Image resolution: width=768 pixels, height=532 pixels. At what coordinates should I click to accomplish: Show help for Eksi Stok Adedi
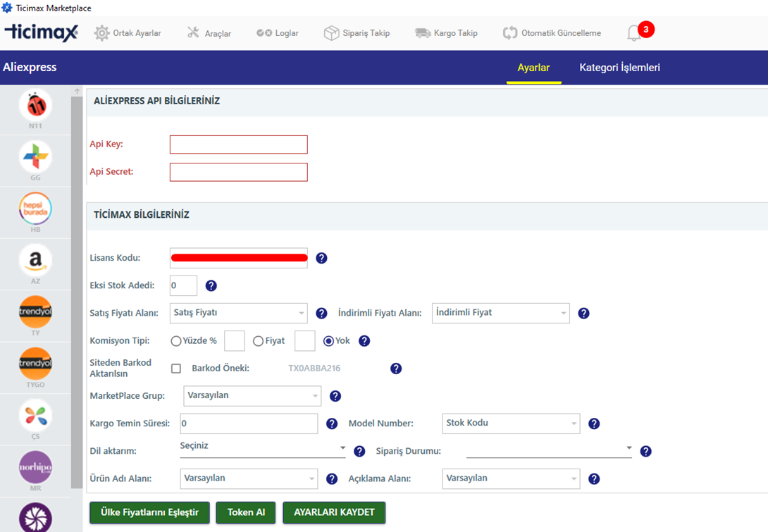211,285
